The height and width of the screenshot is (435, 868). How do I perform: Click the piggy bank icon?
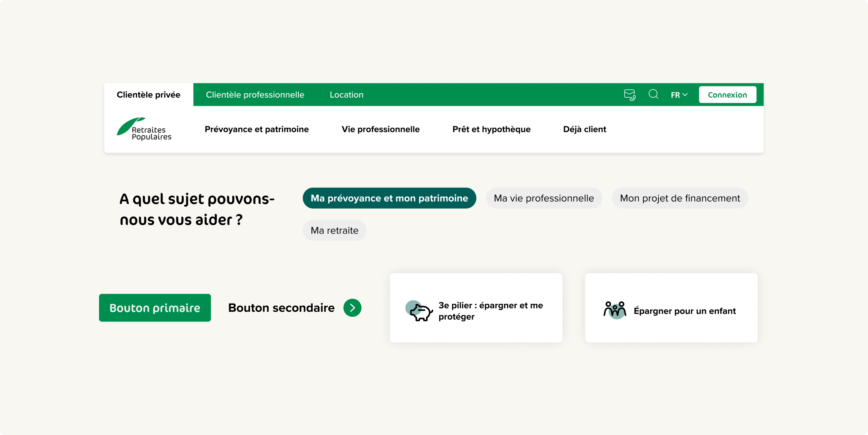[419, 310]
